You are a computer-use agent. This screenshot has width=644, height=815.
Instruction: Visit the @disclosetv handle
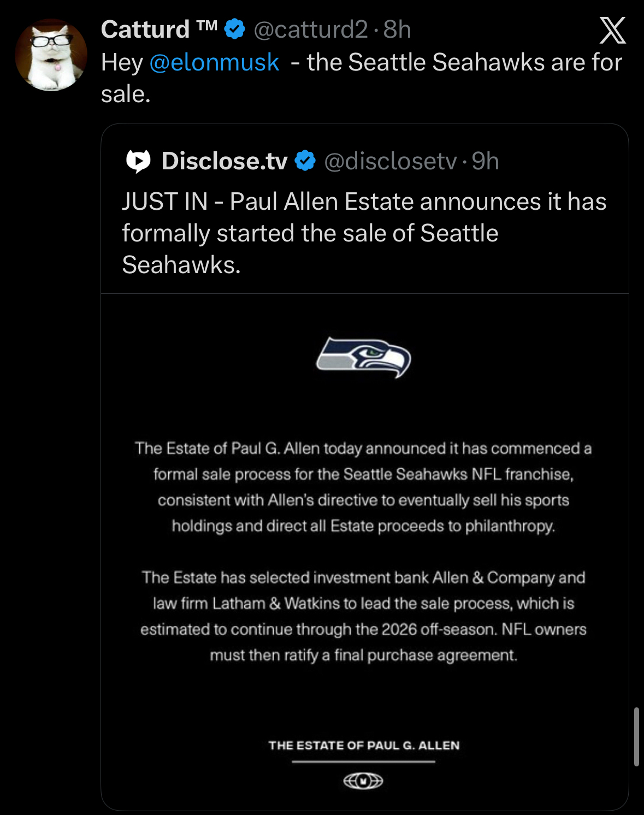tap(391, 161)
